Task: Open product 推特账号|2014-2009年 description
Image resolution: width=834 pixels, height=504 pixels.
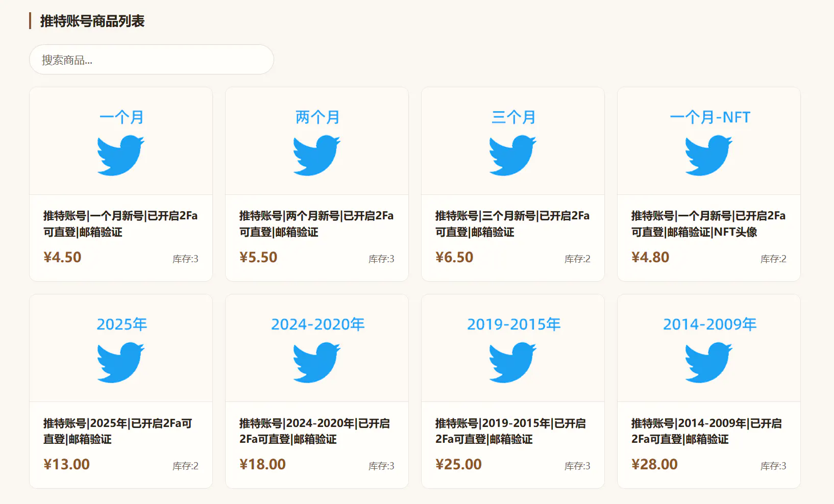Action: point(706,431)
